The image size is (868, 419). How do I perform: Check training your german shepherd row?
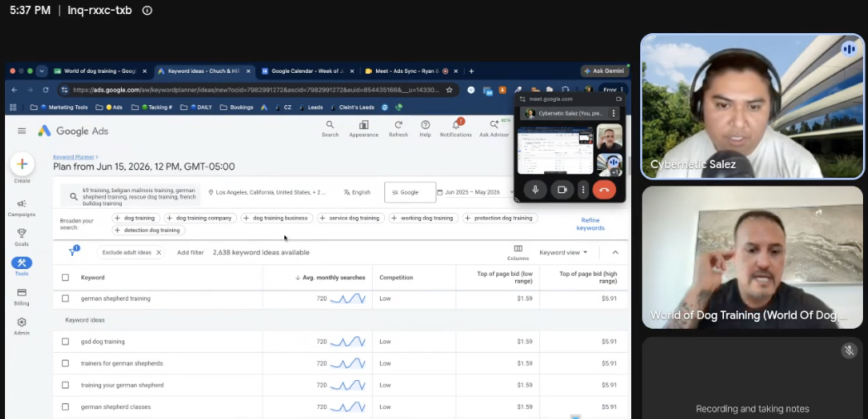pos(65,385)
